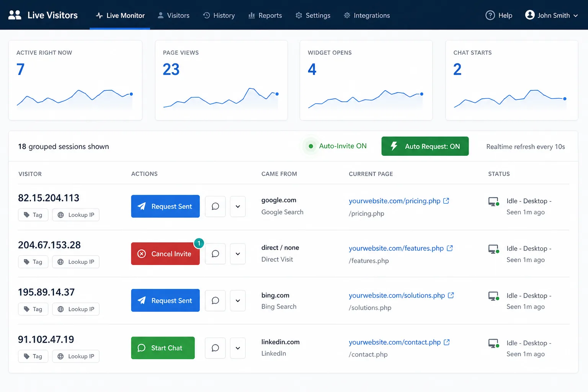Lookup IP for 91.102.47.19
The height and width of the screenshot is (392, 588).
[76, 356]
